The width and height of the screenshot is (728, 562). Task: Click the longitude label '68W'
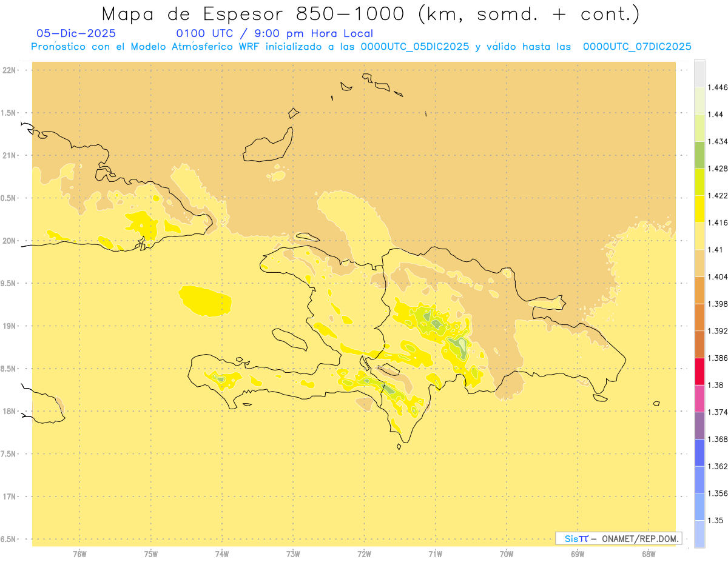coord(649,554)
